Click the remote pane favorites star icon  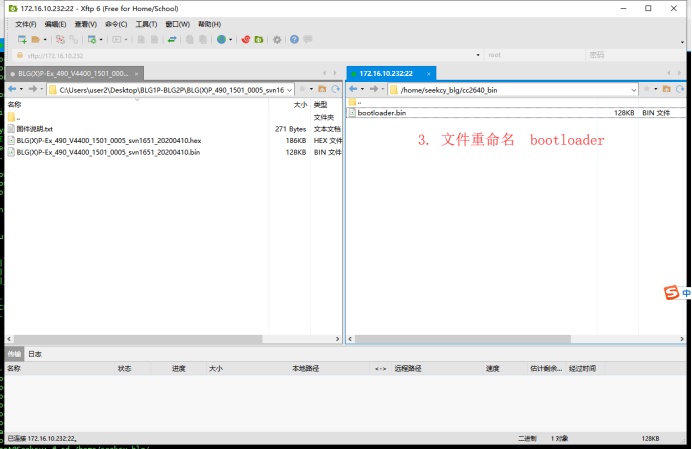pos(647,89)
